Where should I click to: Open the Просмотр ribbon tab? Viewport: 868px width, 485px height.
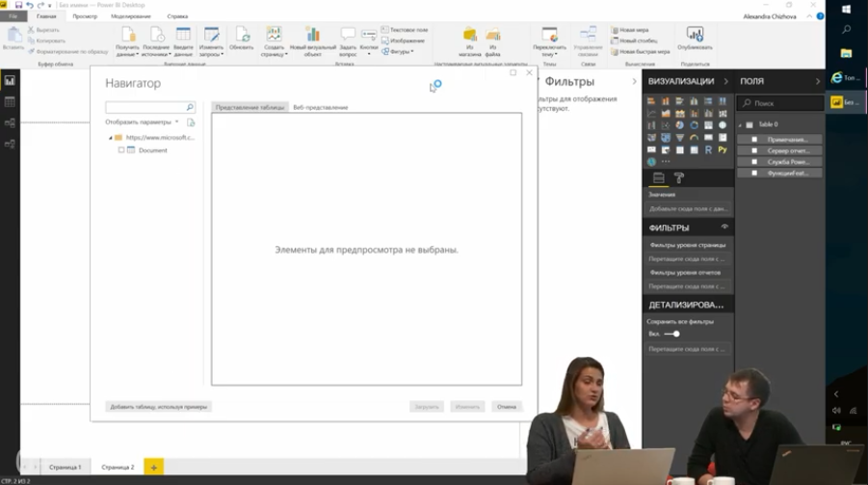pos(85,16)
